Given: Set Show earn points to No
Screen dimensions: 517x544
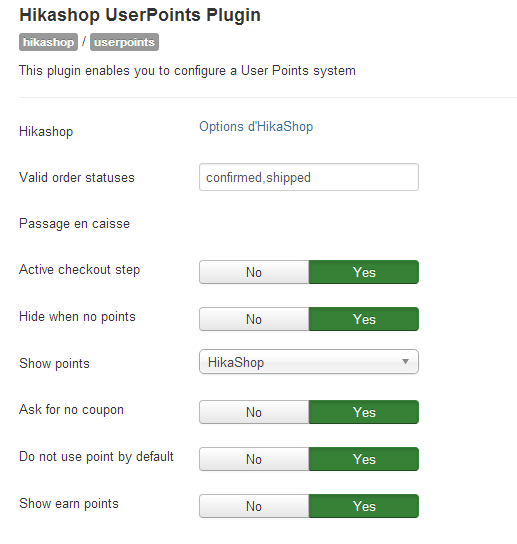Looking at the screenshot, I should (x=254, y=506).
